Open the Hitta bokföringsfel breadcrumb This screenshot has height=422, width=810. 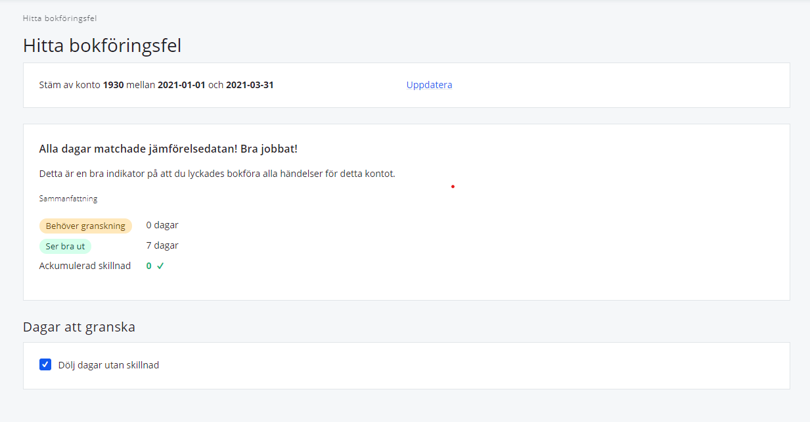click(x=60, y=18)
